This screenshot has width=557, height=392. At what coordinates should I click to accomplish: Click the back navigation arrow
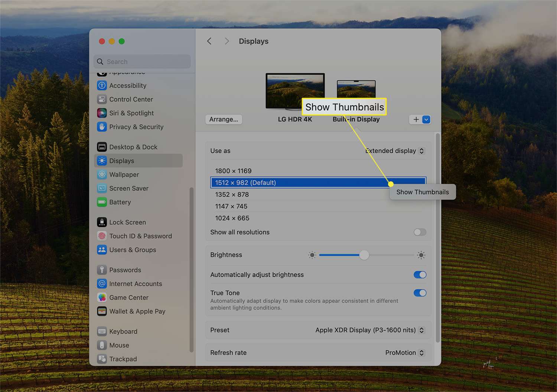tap(209, 41)
